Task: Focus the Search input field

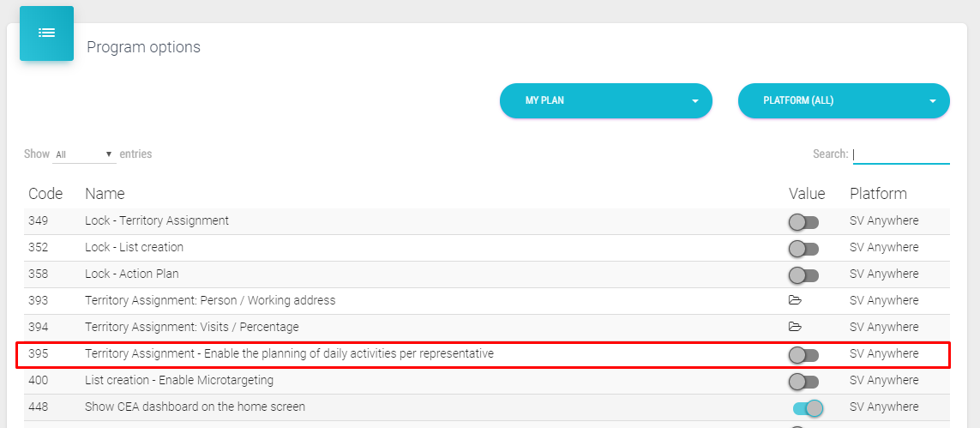Action: coord(901,154)
